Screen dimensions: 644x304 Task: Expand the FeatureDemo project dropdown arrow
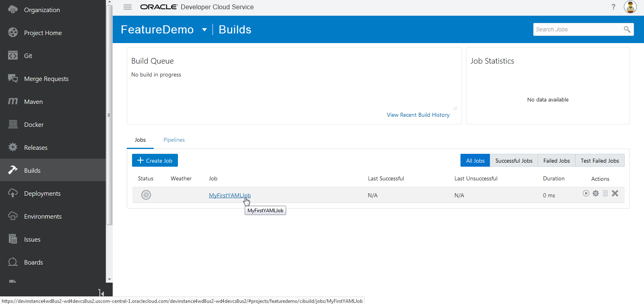pyautogui.click(x=204, y=30)
